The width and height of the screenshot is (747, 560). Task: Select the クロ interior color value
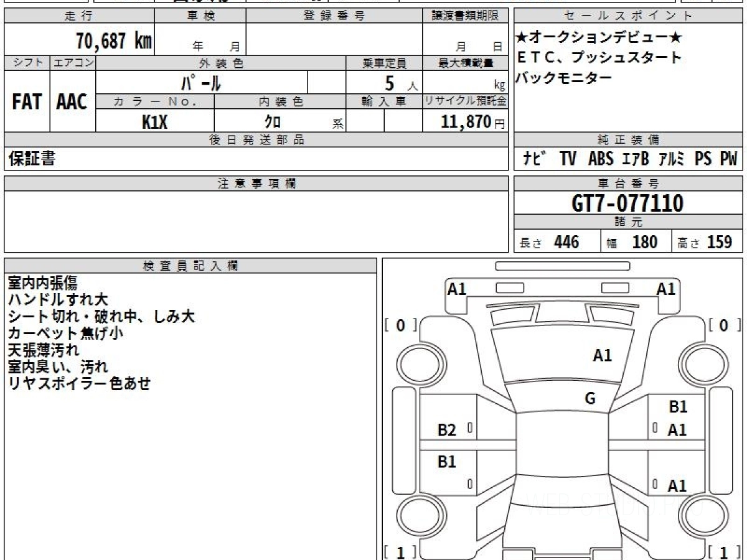coord(272,122)
